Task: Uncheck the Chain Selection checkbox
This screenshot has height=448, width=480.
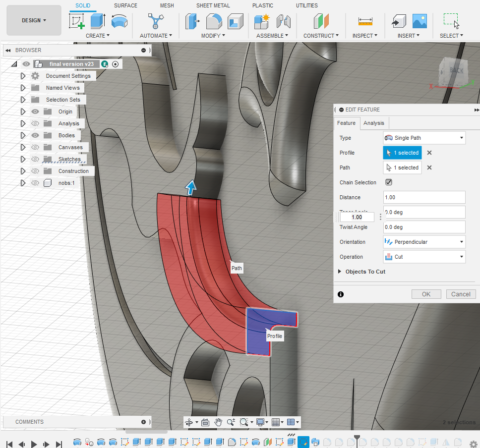Action: [389, 182]
